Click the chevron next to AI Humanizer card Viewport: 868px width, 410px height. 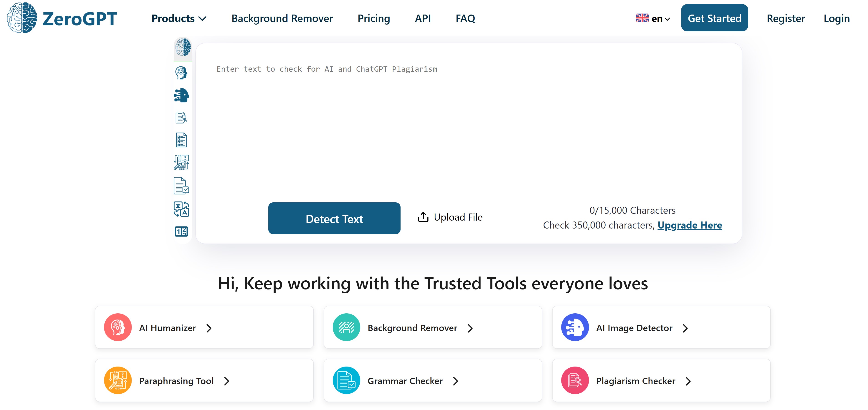pyautogui.click(x=209, y=328)
